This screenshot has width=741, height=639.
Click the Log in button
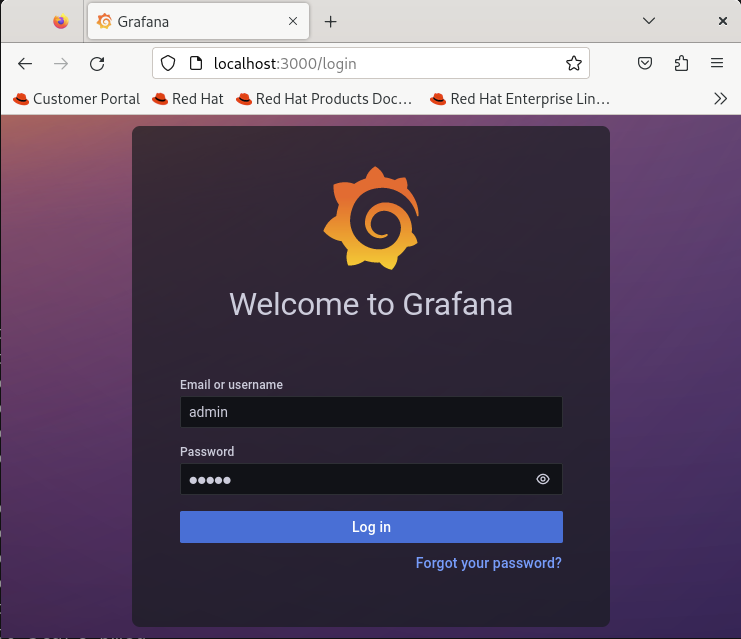pyautogui.click(x=371, y=527)
